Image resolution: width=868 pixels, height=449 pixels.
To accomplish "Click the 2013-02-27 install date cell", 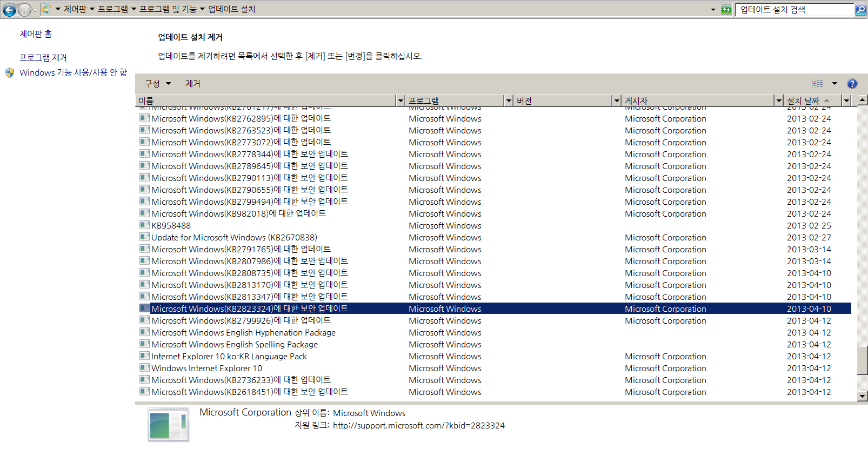I will click(x=809, y=237).
